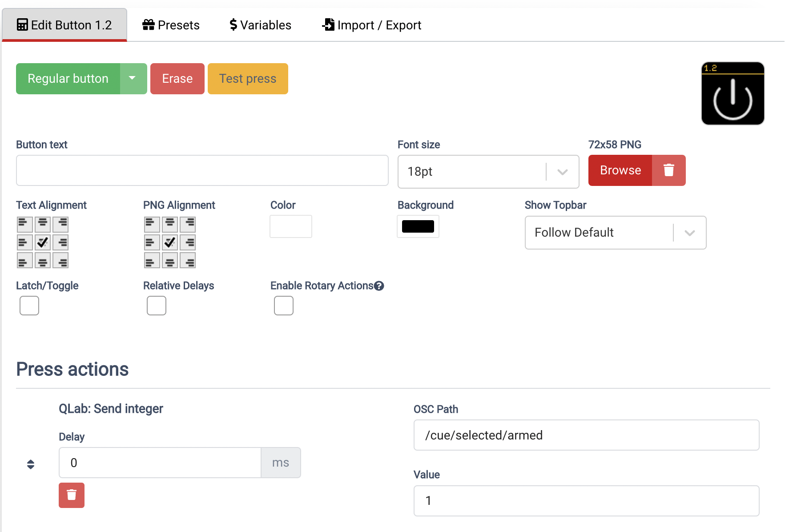
Task: Open the Regular button type dropdown arrow
Action: (133, 79)
